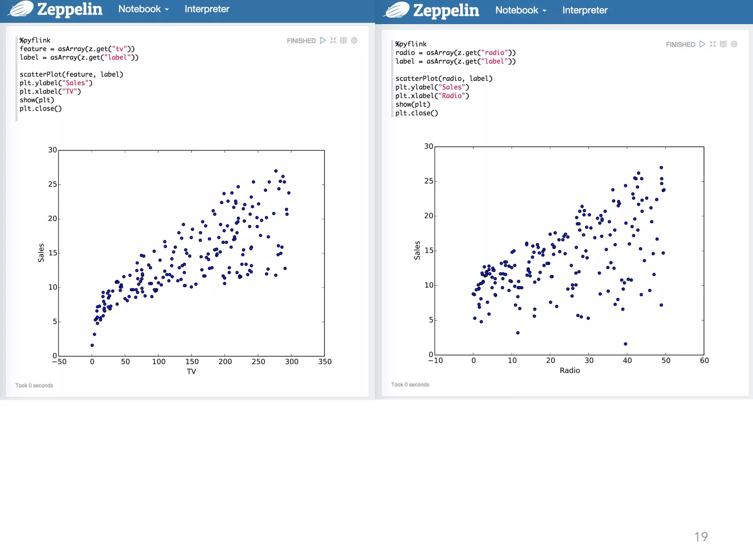
Task: Open settings gear of TV paragraph
Action: pyautogui.click(x=354, y=40)
